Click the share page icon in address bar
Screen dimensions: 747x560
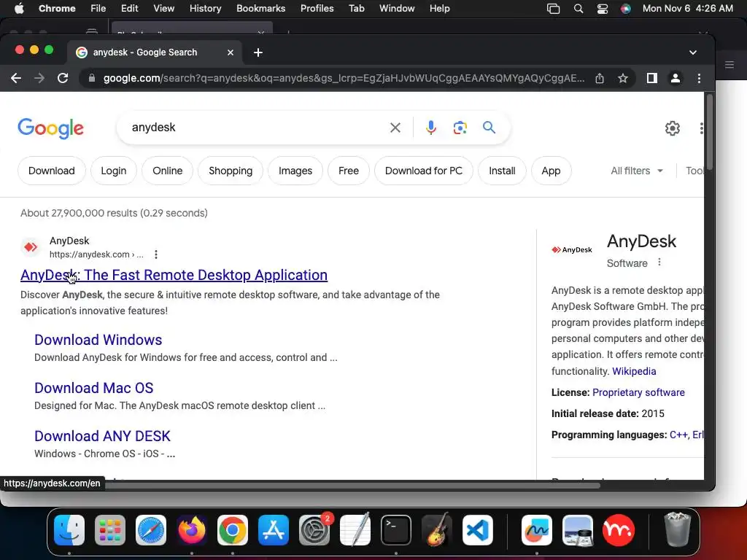point(600,78)
